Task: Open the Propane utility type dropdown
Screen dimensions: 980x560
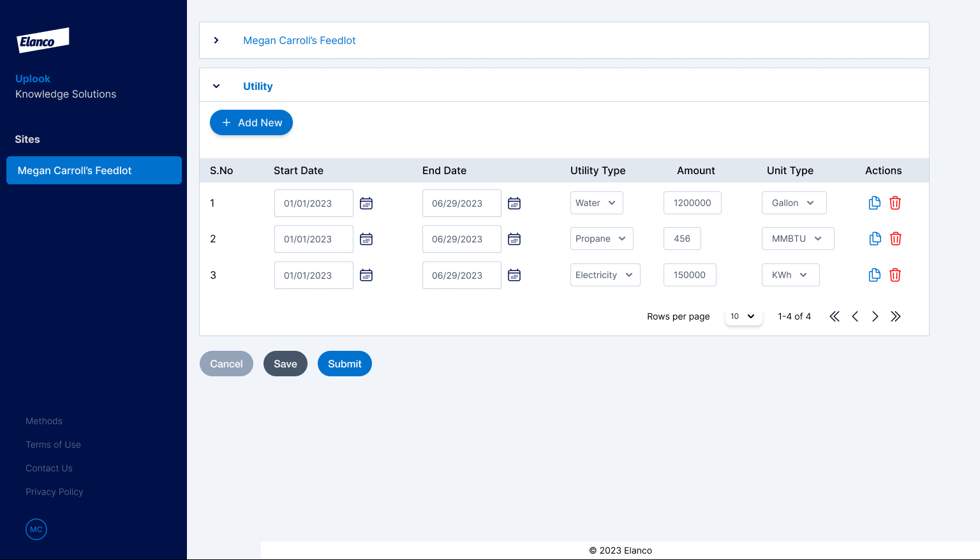Action: [x=602, y=239]
